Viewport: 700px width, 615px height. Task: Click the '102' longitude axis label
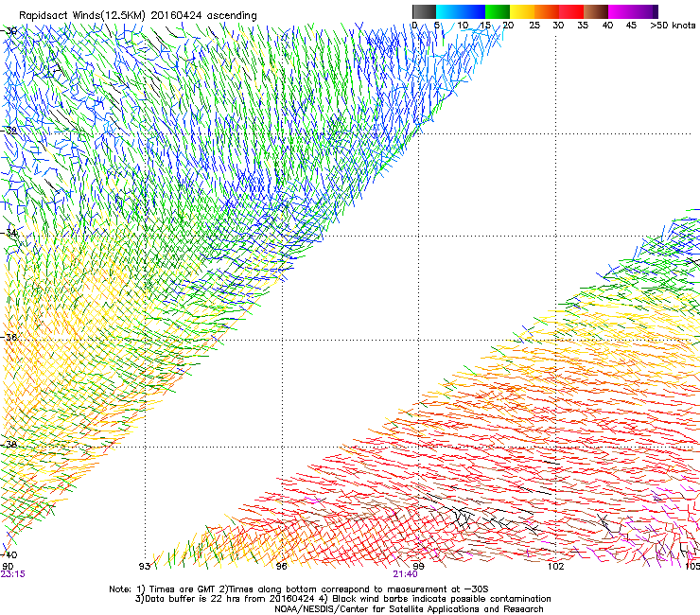click(x=556, y=567)
